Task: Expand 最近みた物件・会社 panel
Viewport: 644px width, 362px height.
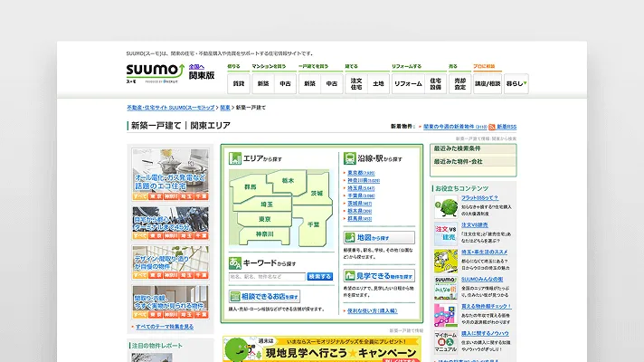Action: tap(473, 161)
